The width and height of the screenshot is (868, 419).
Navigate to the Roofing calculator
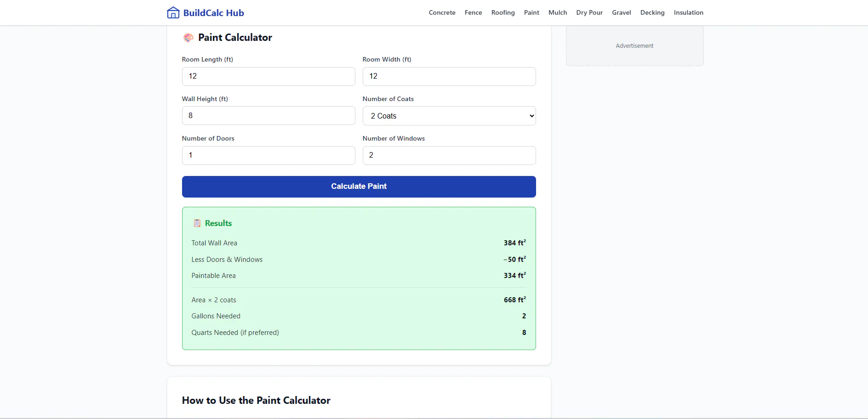(x=503, y=12)
